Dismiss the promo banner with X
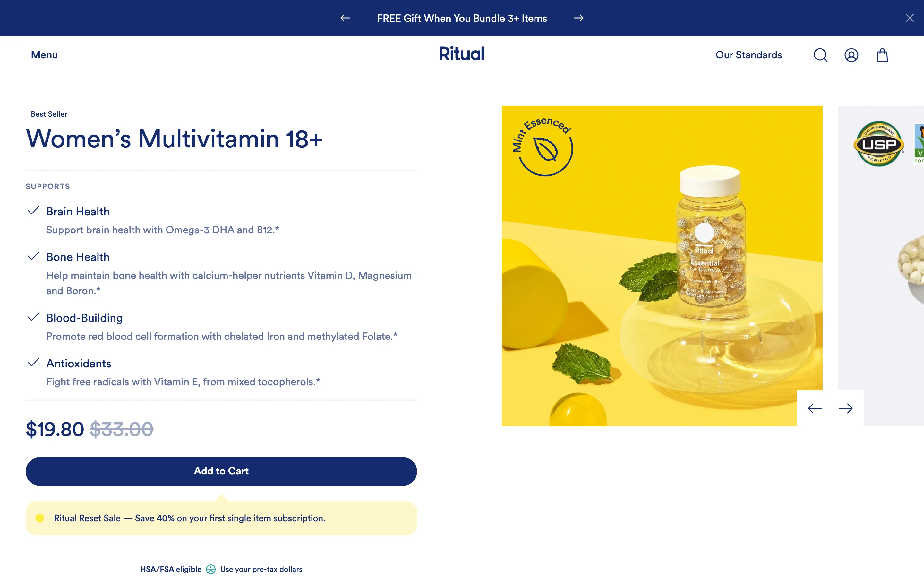The height and width of the screenshot is (577, 924). click(910, 18)
